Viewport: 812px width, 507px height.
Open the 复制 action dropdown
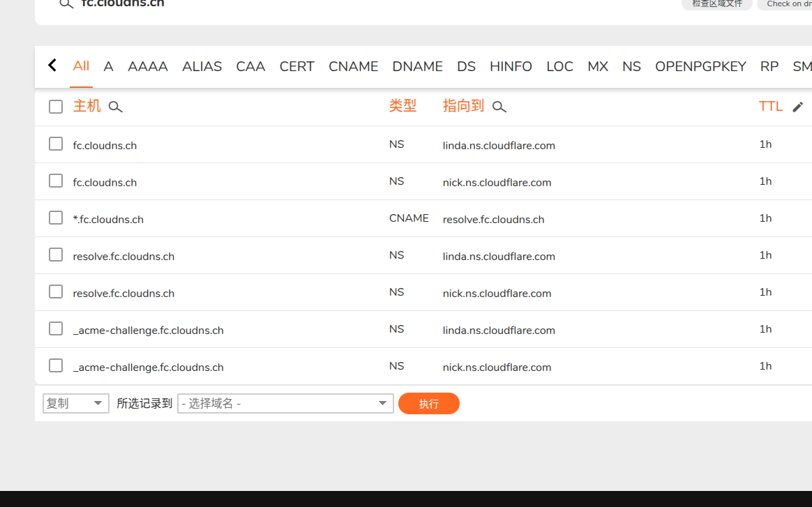(75, 403)
